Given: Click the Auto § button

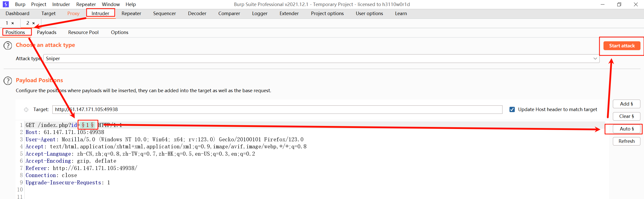Looking at the screenshot, I should [x=626, y=129].
